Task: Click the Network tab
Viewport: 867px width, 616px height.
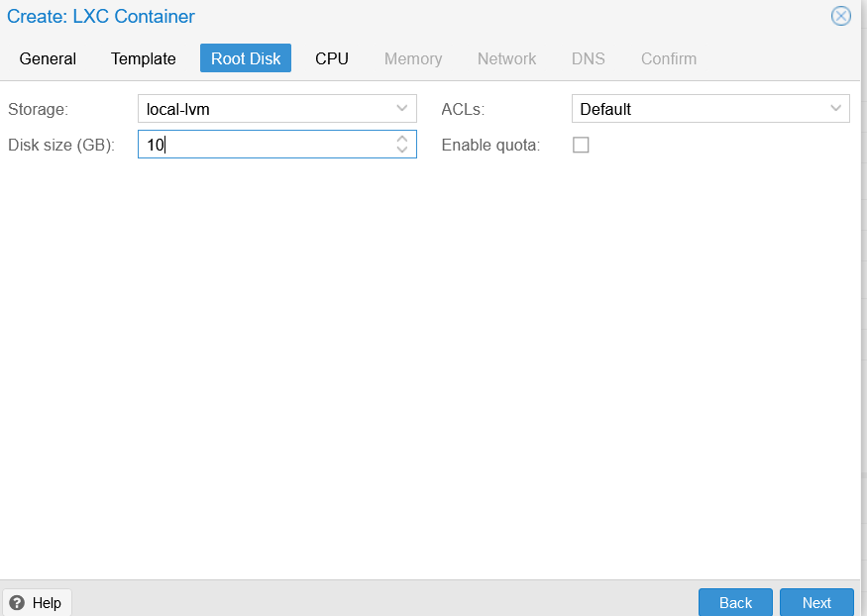Action: [x=506, y=58]
